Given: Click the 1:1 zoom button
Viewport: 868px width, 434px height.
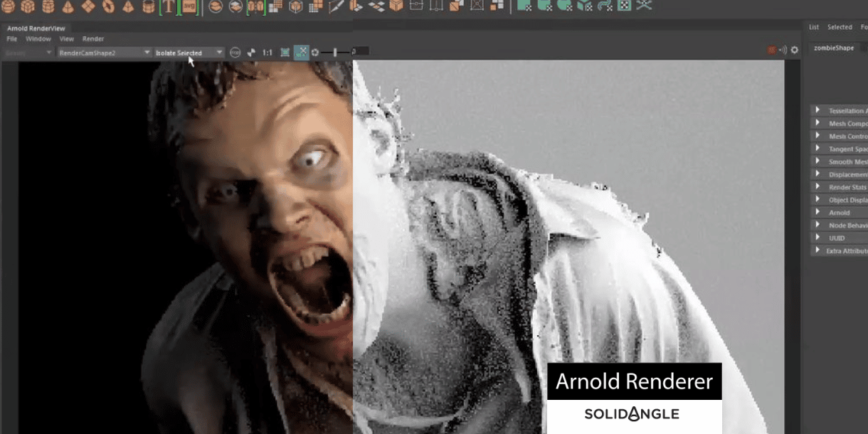Looking at the screenshot, I should click(x=267, y=51).
